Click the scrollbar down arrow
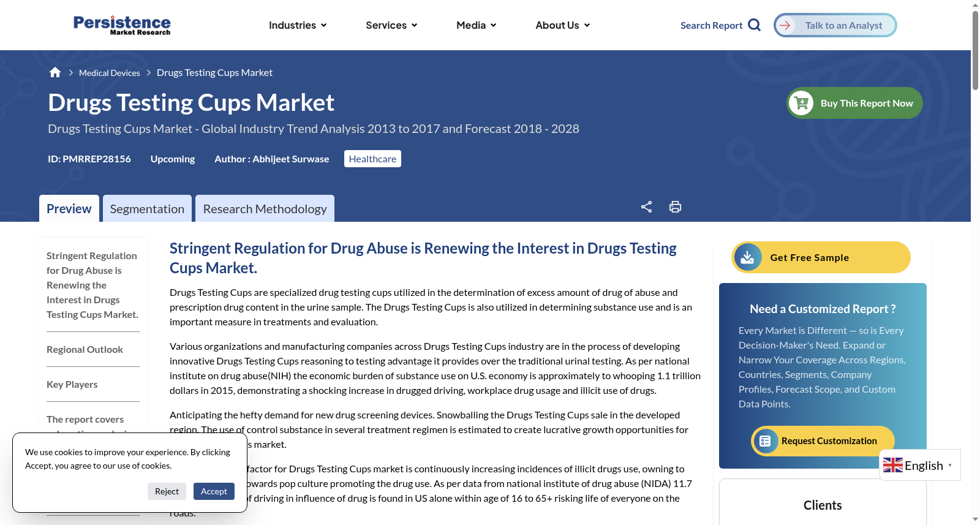 coord(975,519)
